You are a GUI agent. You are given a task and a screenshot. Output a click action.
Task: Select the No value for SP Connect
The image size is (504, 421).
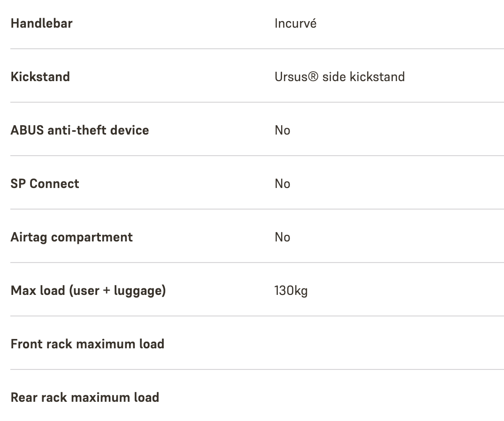coord(283,184)
